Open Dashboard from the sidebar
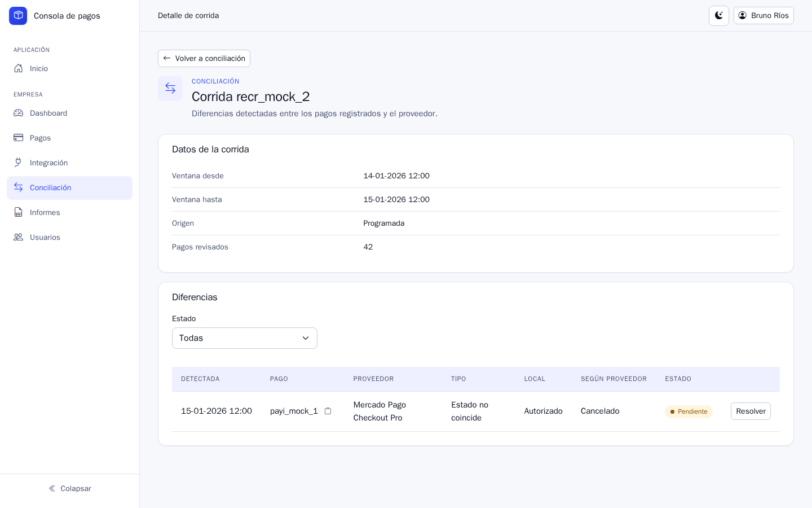Viewport: 812px width, 508px height. 69,113
